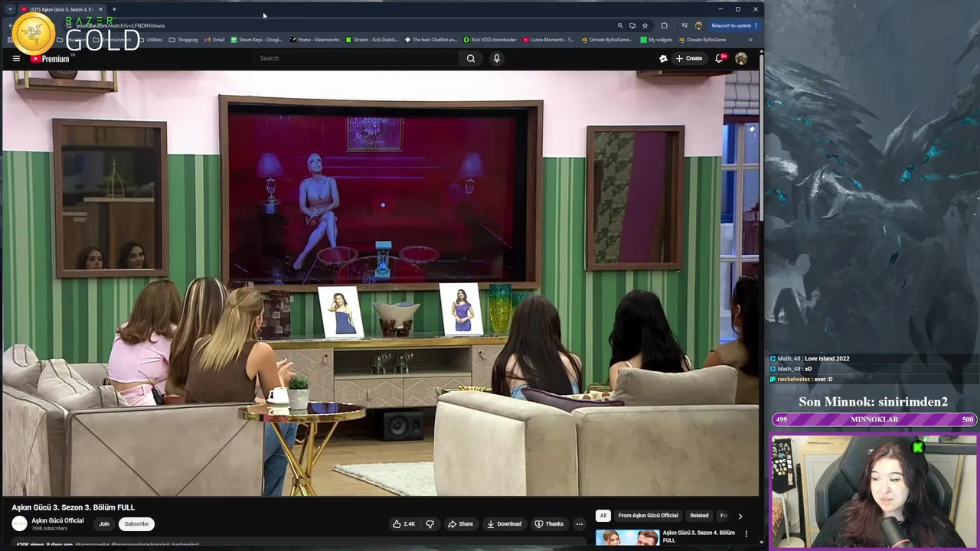Show next filter chips with arrow

[x=740, y=516]
